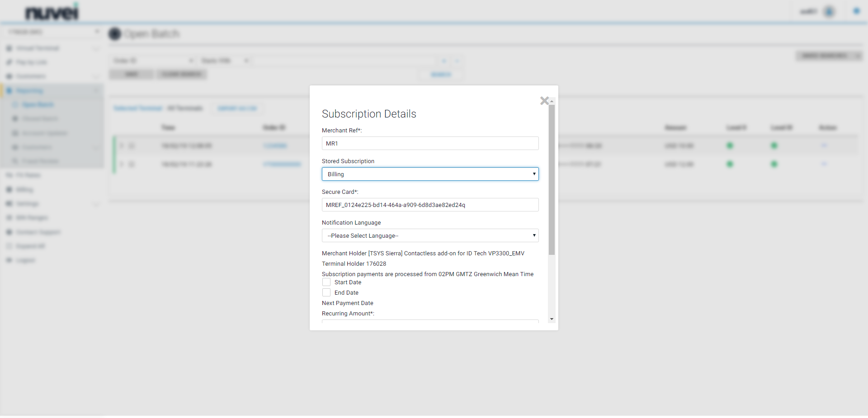Tick the End Date checkbox
Viewport: 868px width, 418px height.
(326, 292)
